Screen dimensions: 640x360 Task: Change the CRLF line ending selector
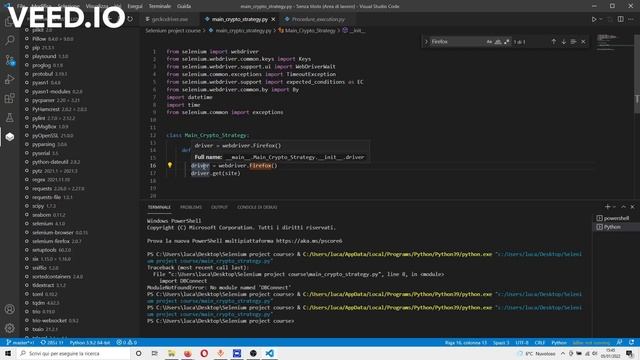pyautogui.click(x=540, y=342)
